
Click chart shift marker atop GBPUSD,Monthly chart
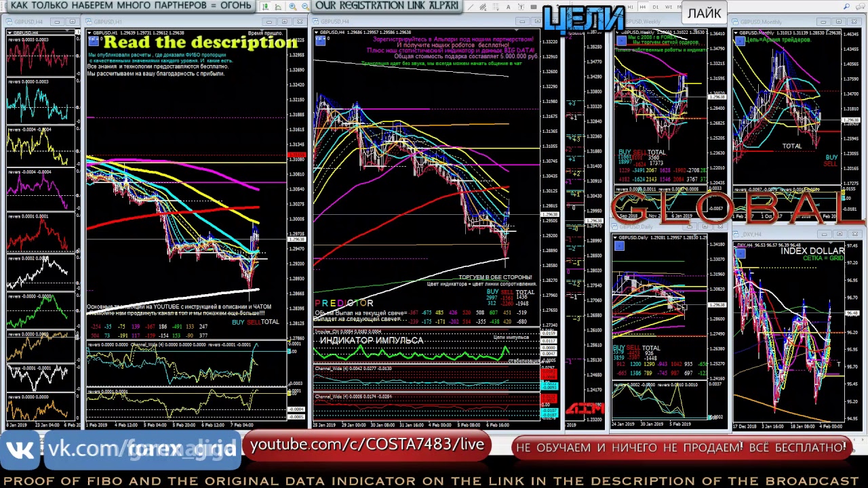click(828, 30)
